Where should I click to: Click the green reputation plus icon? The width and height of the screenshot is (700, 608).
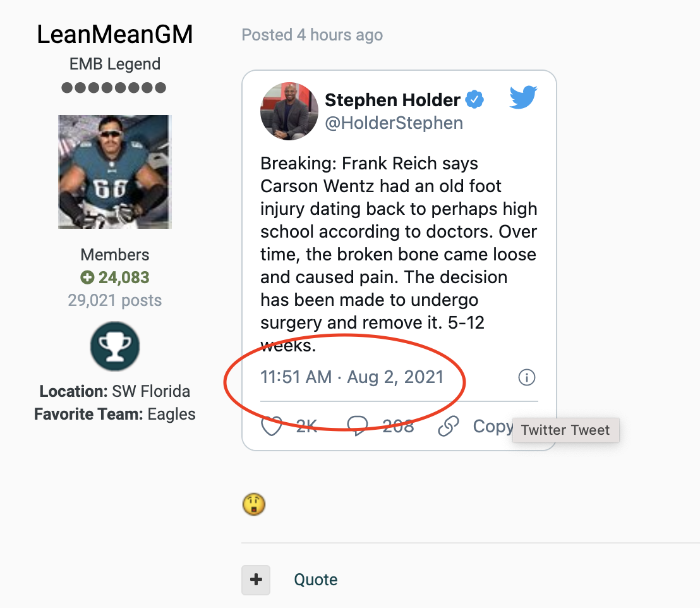click(x=87, y=277)
